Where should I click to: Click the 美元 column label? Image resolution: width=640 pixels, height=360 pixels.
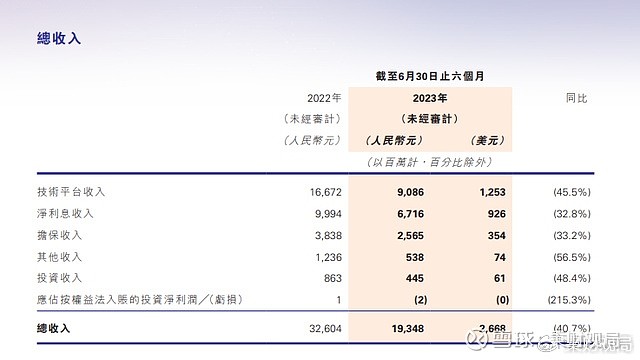click(487, 140)
